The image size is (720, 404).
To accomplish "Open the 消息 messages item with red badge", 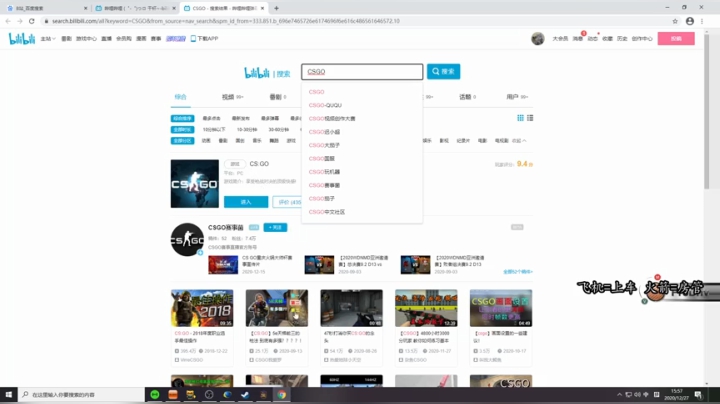I will point(578,39).
